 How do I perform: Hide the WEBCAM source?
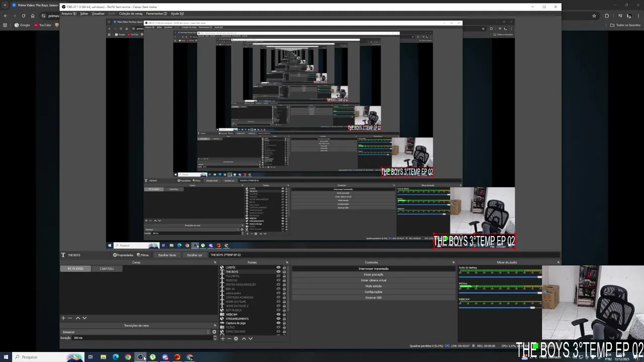pos(278,314)
